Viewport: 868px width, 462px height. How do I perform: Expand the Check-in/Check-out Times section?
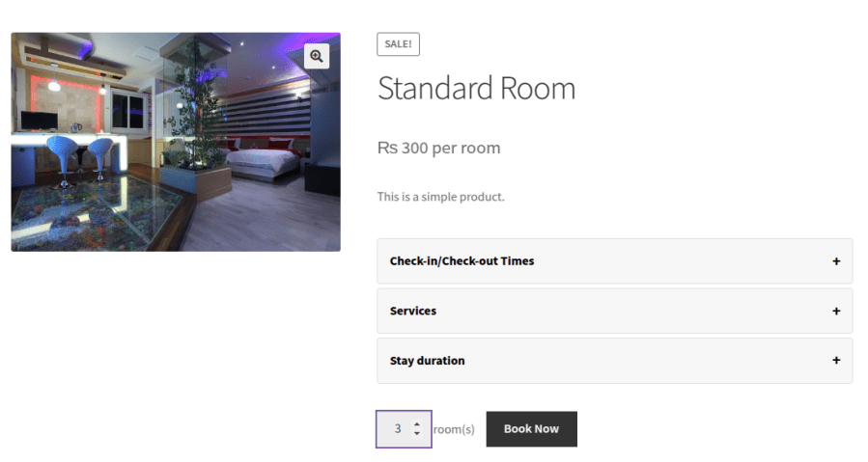coord(462,261)
